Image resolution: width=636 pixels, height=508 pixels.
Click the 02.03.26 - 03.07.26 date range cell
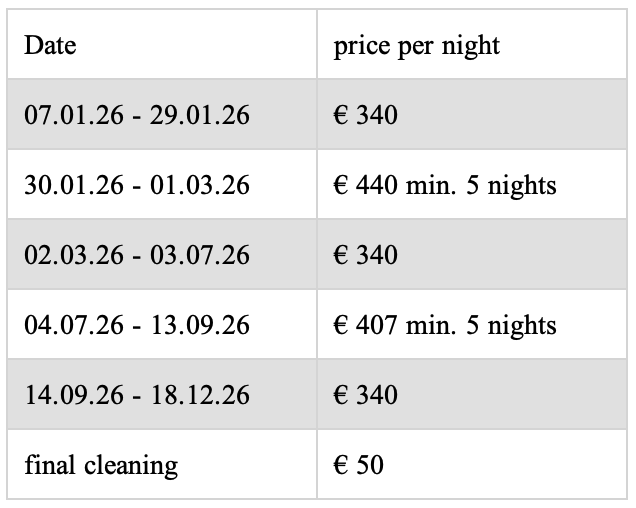[137, 255]
